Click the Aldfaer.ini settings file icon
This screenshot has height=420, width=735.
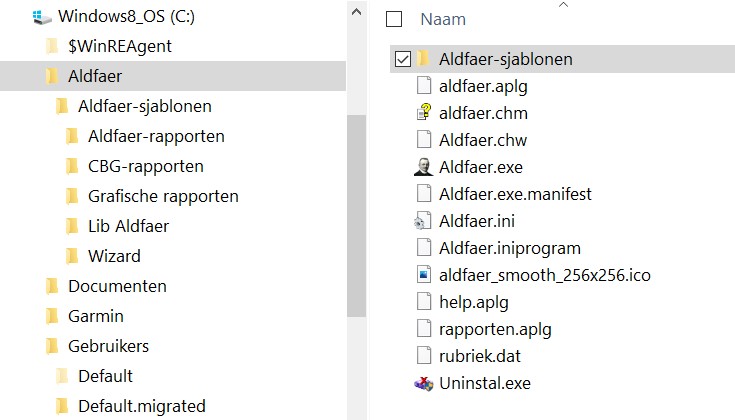pyautogui.click(x=424, y=221)
